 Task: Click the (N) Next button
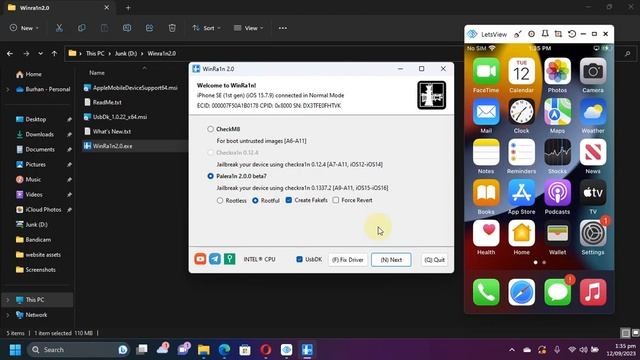(x=391, y=260)
